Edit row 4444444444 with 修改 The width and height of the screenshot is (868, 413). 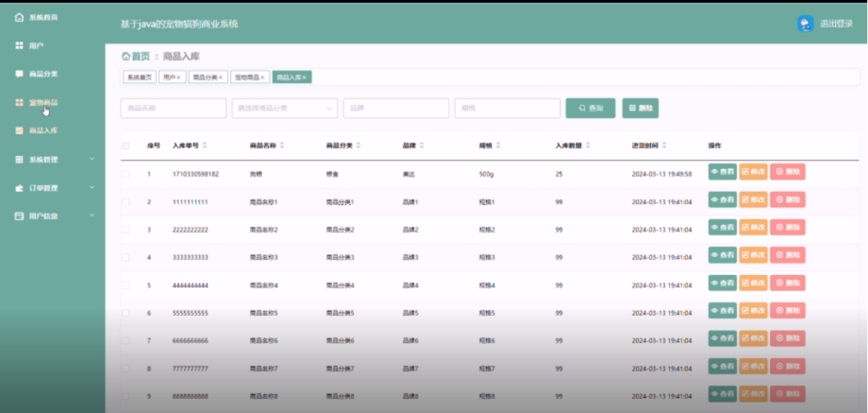[x=754, y=283]
